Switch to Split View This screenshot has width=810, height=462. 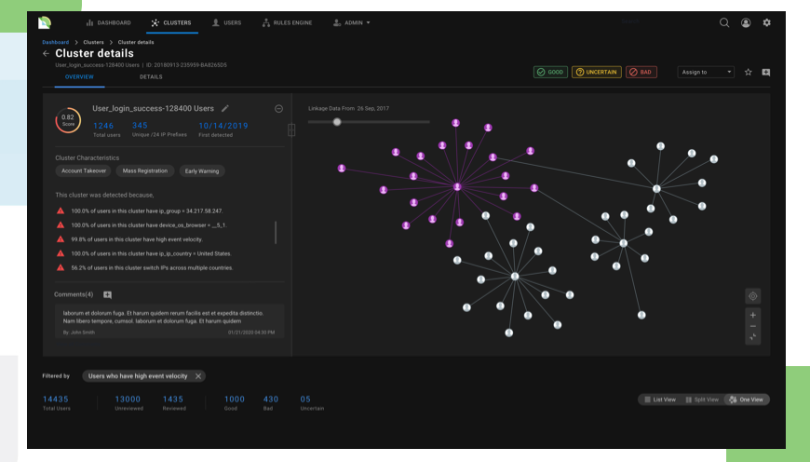pyautogui.click(x=702, y=399)
